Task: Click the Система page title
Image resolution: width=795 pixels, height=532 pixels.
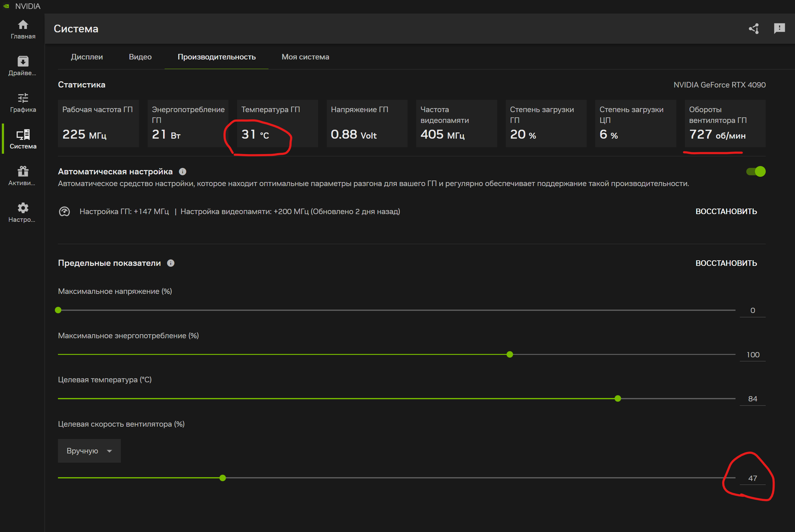Action: pos(76,29)
